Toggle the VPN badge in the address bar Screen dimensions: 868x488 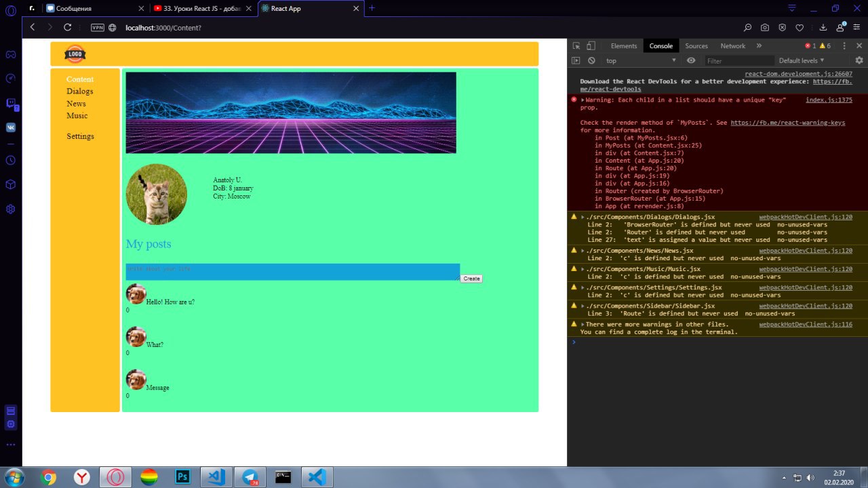pos(98,28)
